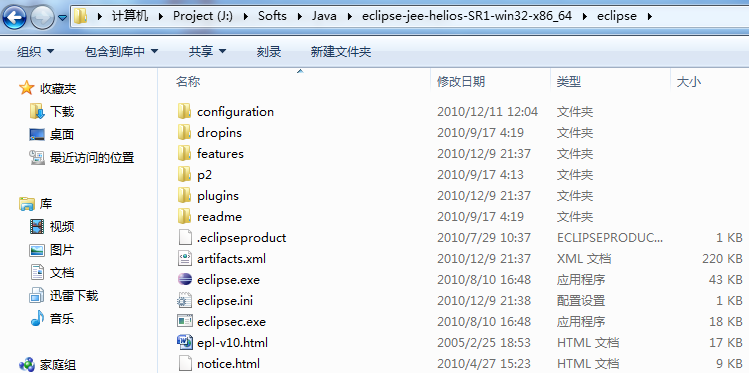Select the file name eclipse.exe
750x373 pixels.
click(228, 280)
